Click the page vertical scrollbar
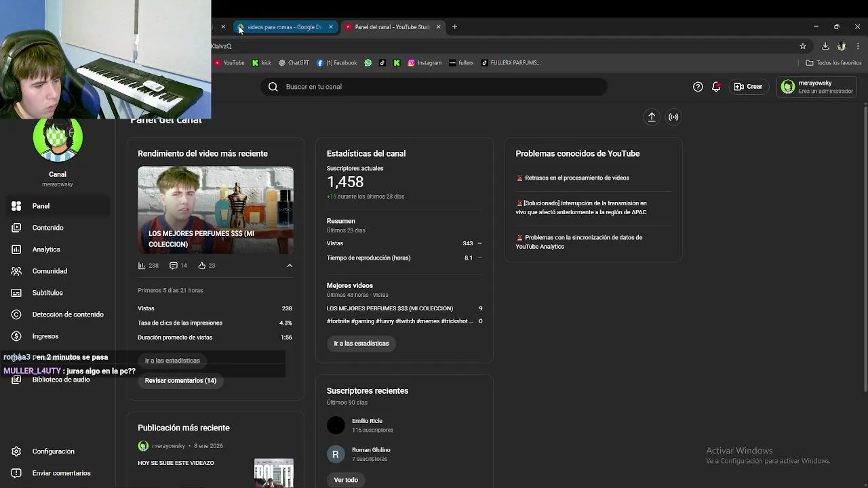The image size is (868, 488). point(865,249)
